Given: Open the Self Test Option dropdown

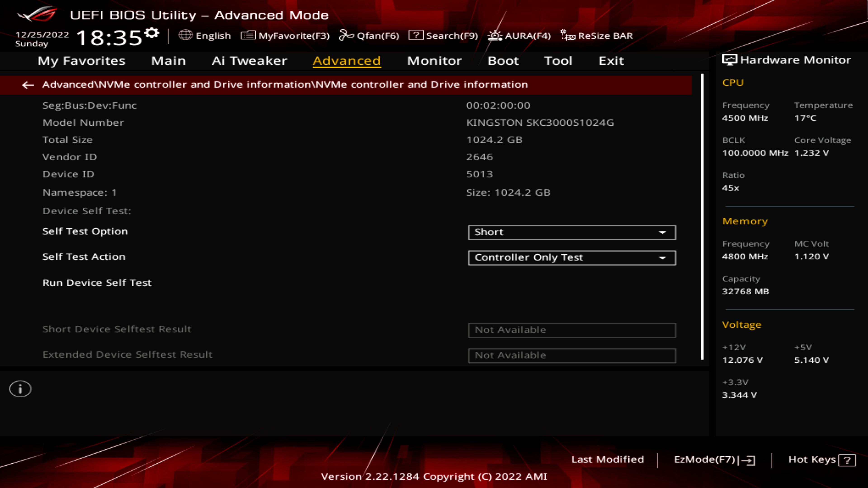Looking at the screenshot, I should pyautogui.click(x=571, y=232).
